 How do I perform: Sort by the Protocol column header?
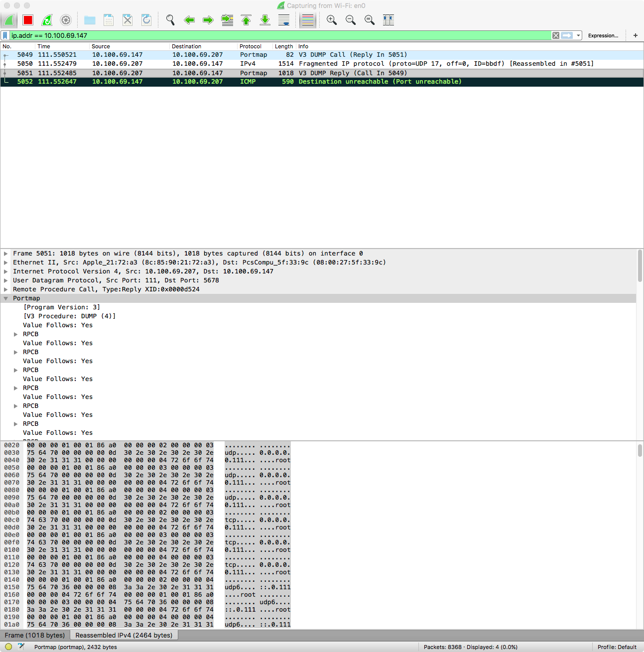(x=255, y=46)
